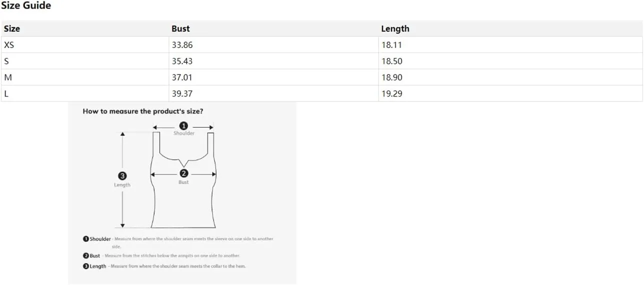Click the number 2 Bust marker in diagram

(x=183, y=173)
